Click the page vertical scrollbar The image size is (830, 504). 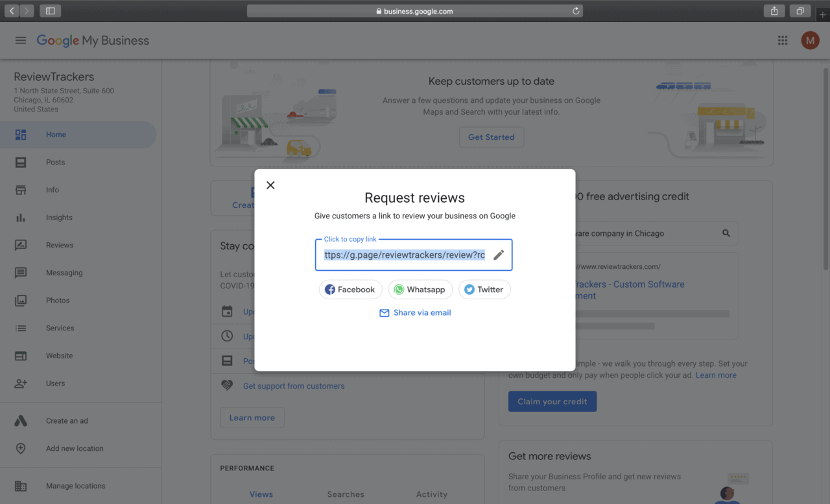point(825,168)
